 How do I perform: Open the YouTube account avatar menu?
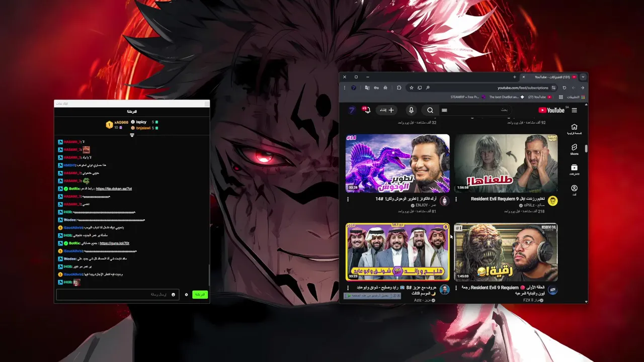coord(352,110)
